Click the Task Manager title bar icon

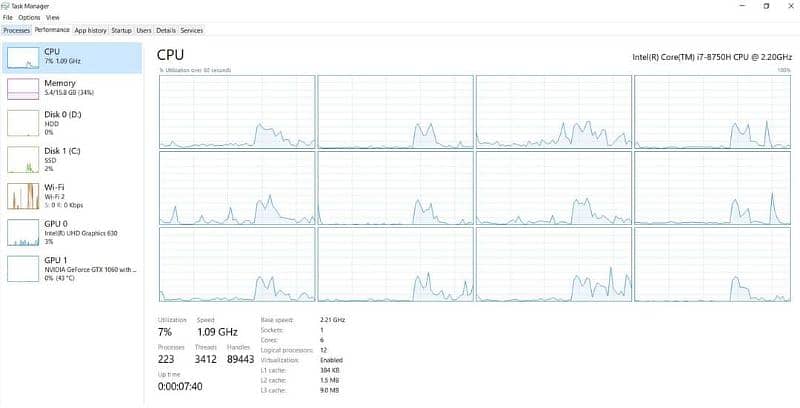pos(6,5)
